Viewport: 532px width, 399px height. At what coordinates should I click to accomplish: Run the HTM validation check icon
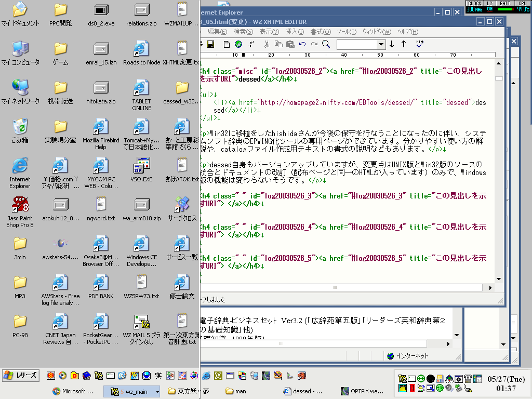tap(420, 44)
